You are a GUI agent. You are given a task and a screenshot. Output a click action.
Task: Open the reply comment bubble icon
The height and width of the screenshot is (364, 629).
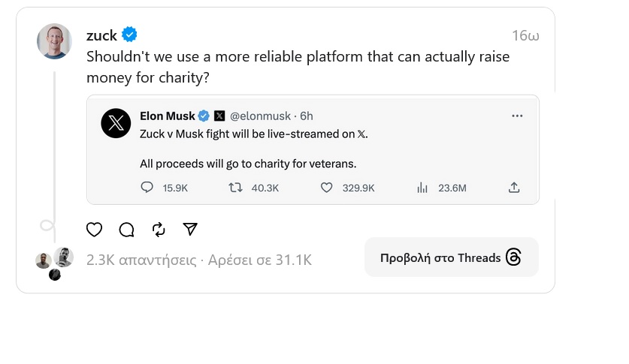(126, 230)
